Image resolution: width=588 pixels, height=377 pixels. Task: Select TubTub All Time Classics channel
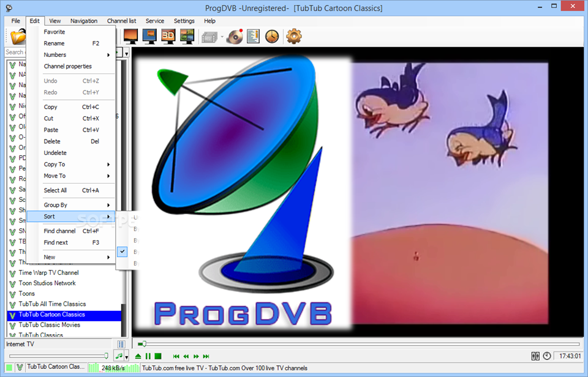pyautogui.click(x=52, y=304)
